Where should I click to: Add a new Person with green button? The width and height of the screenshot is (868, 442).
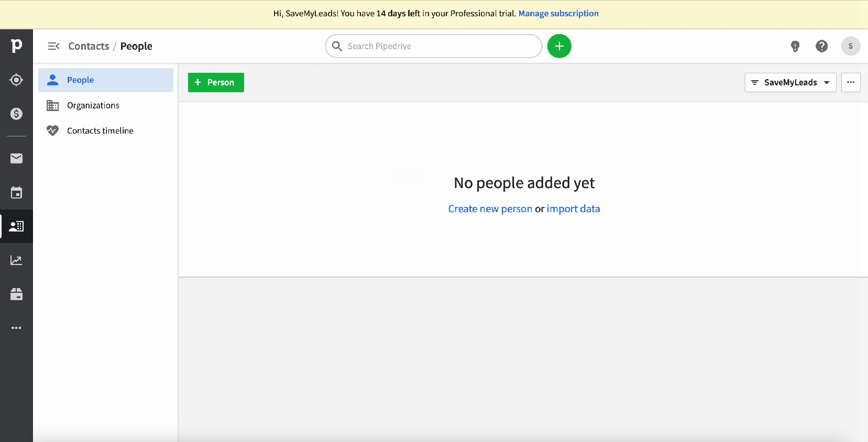click(x=216, y=82)
